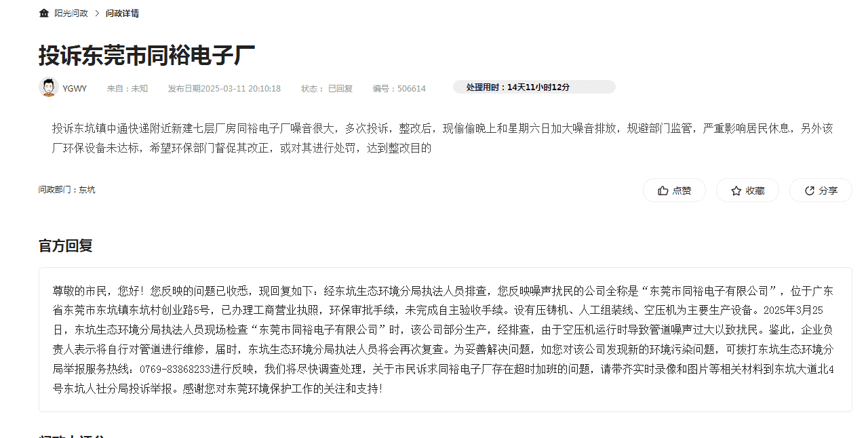Click the star 收藏 icon

click(x=736, y=191)
